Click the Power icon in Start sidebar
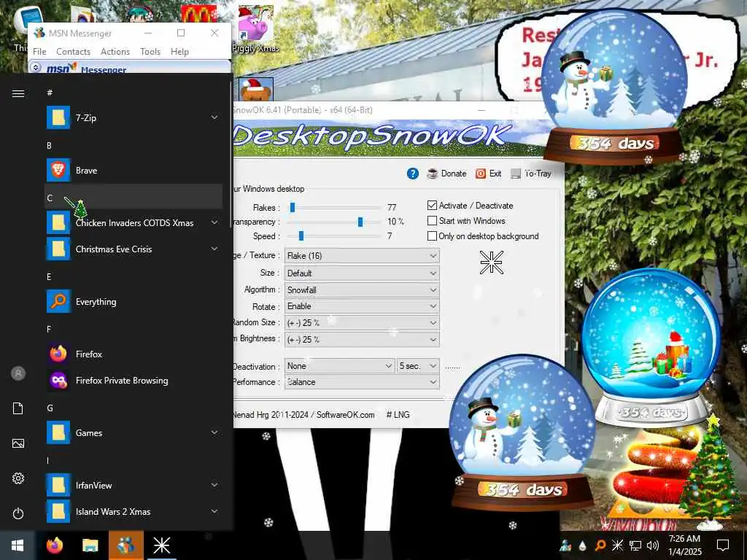Viewport: 747px width, 560px height. (x=18, y=513)
